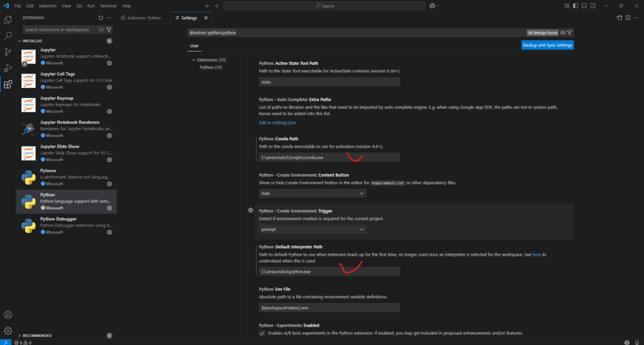Collapse the INSTALLED extensions section
644x345 pixels.
click(32, 41)
